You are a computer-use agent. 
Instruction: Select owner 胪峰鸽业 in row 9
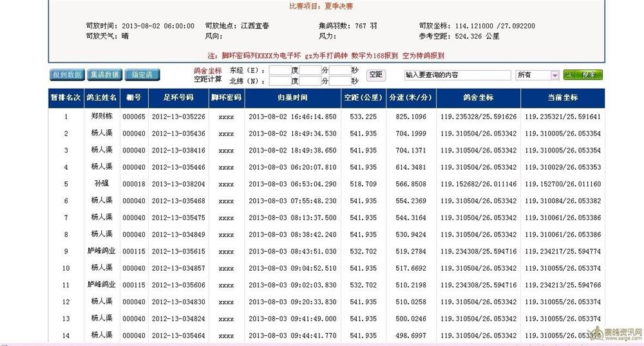(x=102, y=250)
